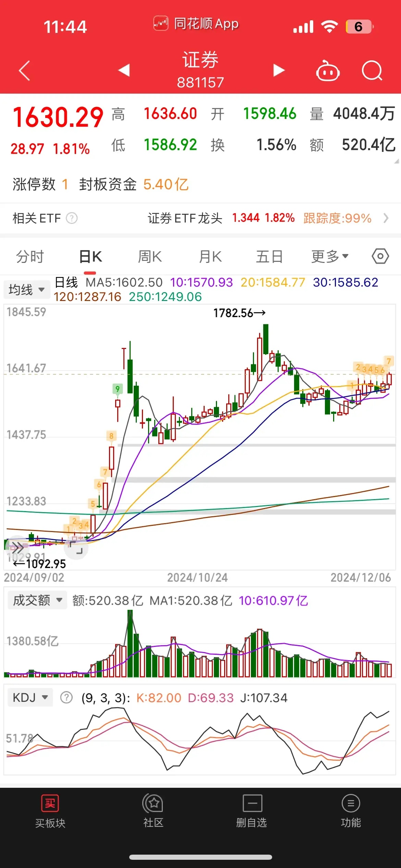
Task: Switch to 月K tab
Action: [210, 256]
